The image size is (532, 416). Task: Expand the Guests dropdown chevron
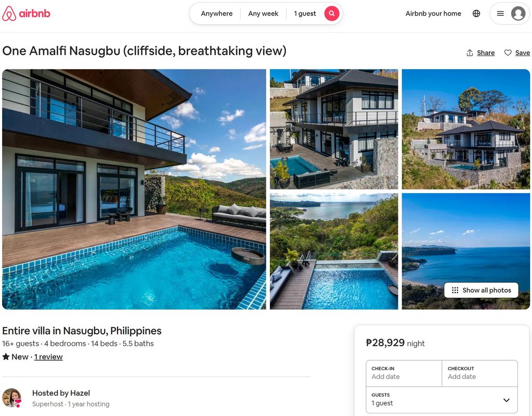click(506, 400)
